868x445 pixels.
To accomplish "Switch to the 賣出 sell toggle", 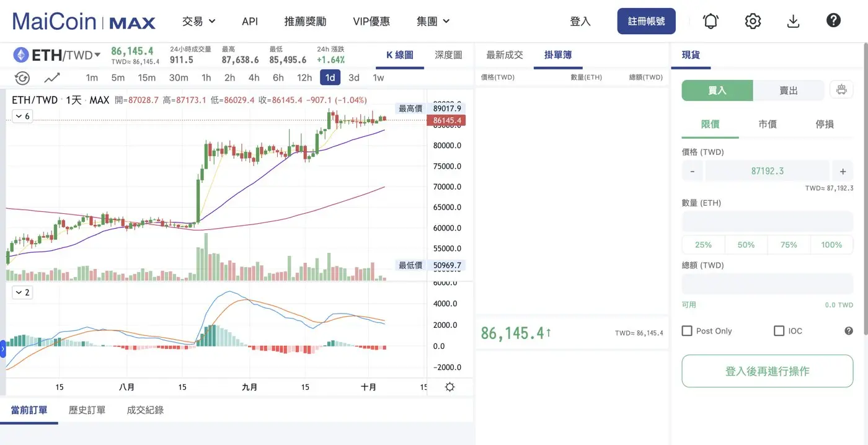I will (789, 90).
